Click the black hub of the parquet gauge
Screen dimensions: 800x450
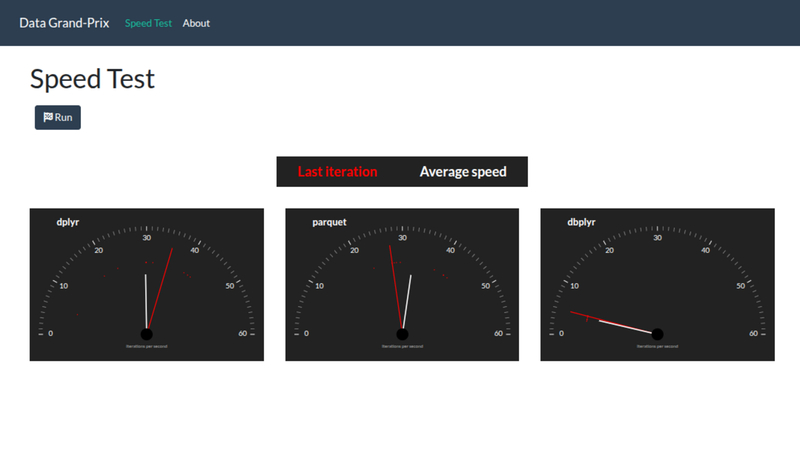click(x=402, y=334)
